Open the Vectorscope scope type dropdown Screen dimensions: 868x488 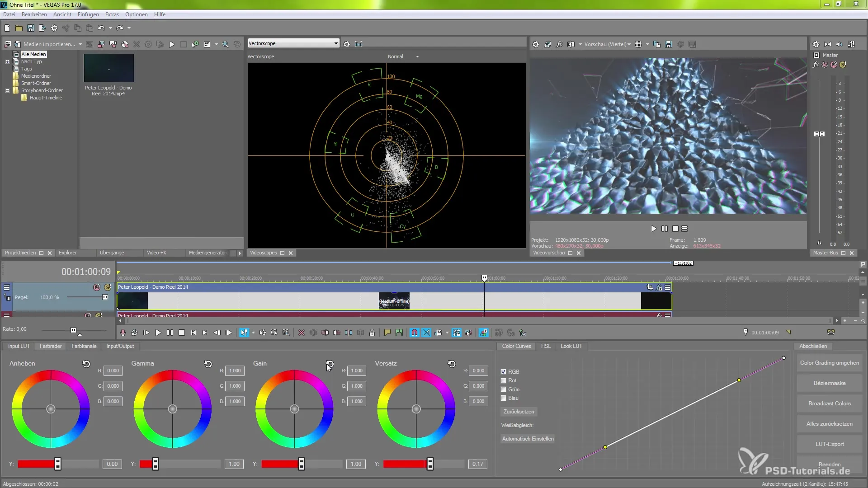coord(293,43)
